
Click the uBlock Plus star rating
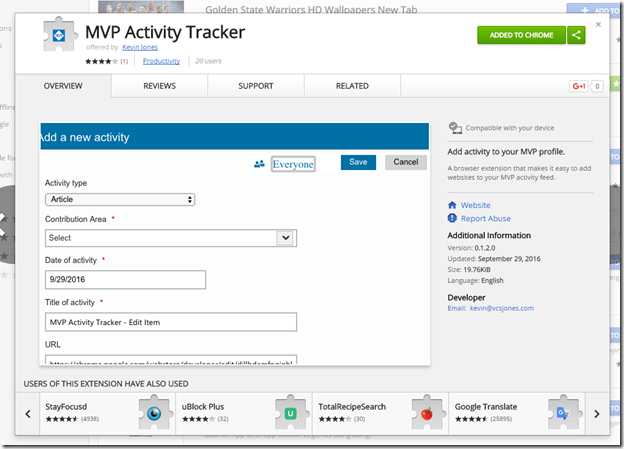(199, 419)
